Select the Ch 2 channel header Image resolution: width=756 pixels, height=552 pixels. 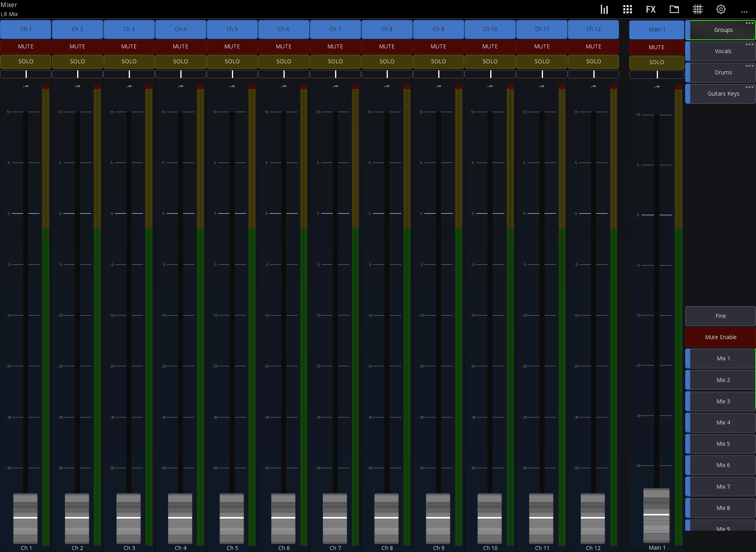pyautogui.click(x=77, y=29)
